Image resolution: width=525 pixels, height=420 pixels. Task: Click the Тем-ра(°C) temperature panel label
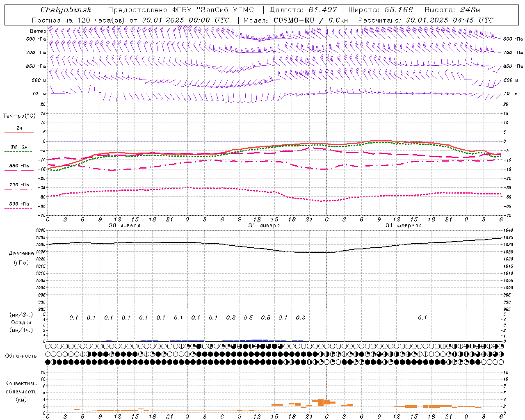click(19, 116)
